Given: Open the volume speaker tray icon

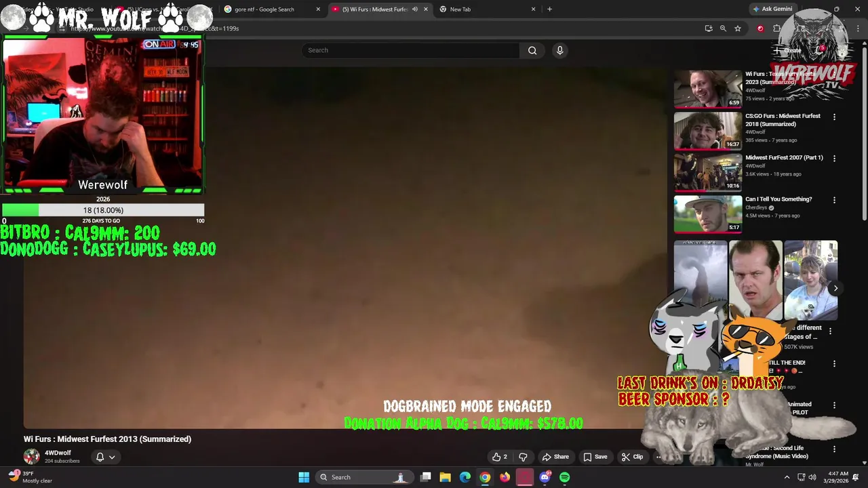Looking at the screenshot, I should [812, 477].
